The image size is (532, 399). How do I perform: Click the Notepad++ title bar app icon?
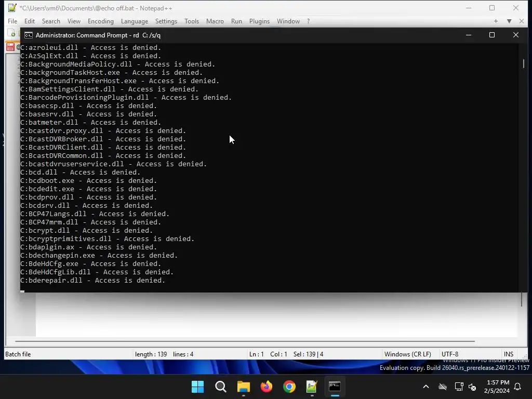click(x=12, y=7)
